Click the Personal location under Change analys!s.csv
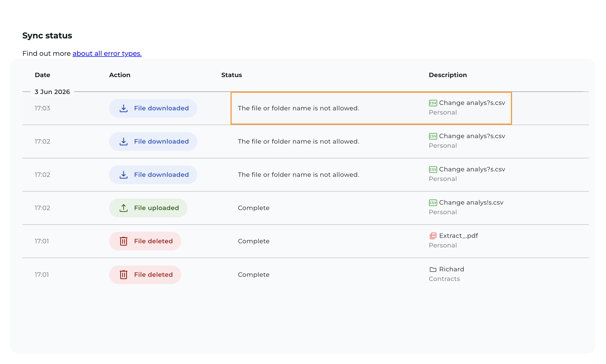Image resolution: width=606 pixels, height=364 pixels. [443, 212]
